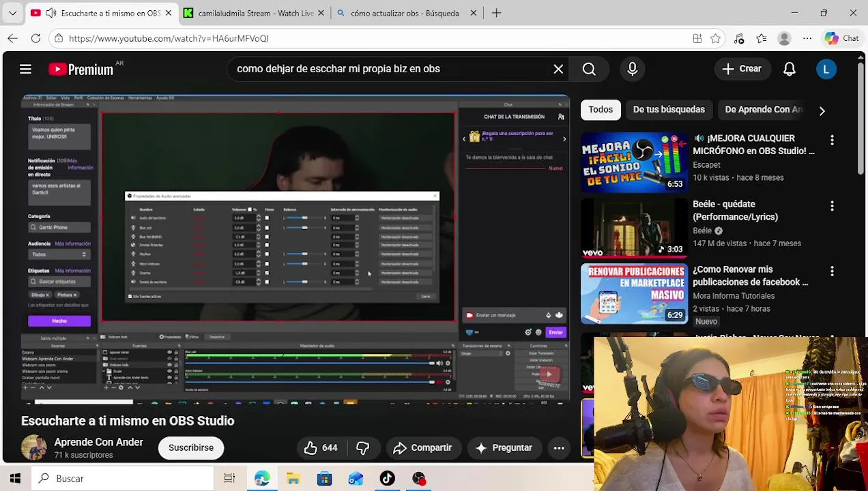The width and height of the screenshot is (868, 491).
Task: Mute the tab using the speaker icon
Action: click(50, 13)
